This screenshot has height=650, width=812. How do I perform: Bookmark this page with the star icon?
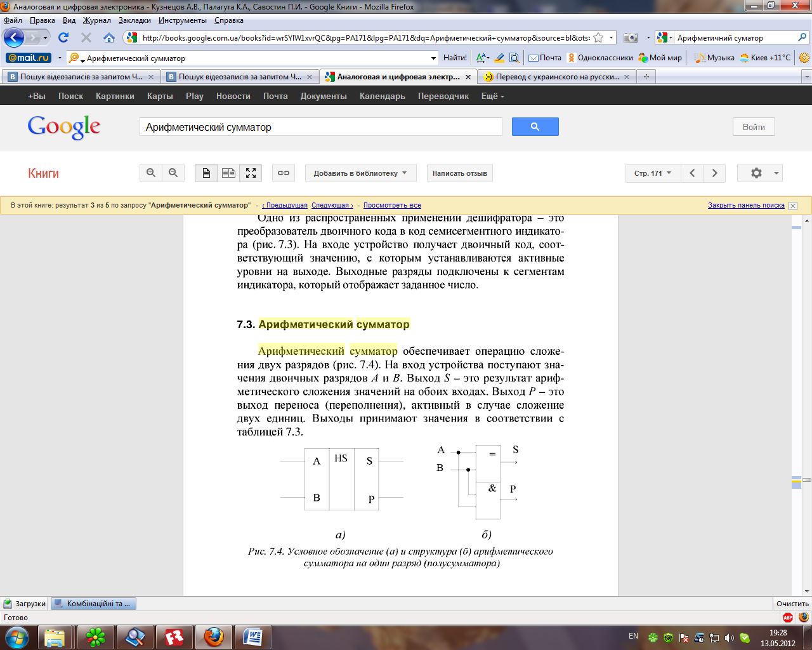coord(598,38)
